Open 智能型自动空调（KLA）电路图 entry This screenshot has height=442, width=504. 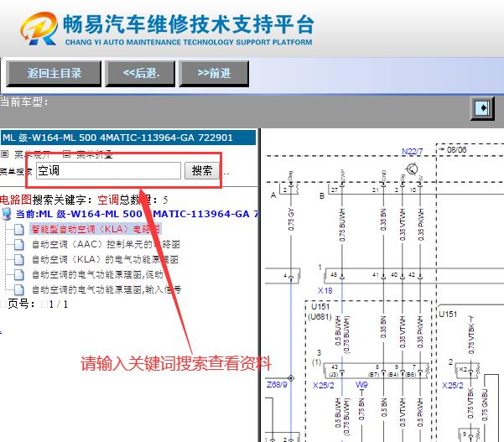click(x=96, y=229)
